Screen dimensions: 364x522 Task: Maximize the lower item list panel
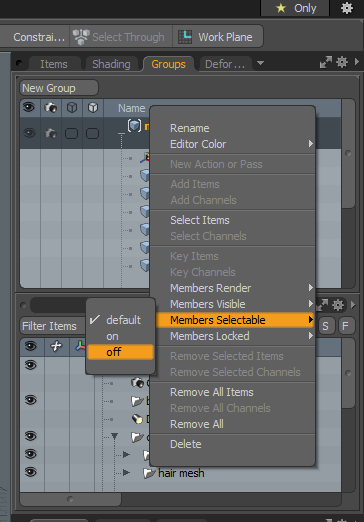point(322,305)
